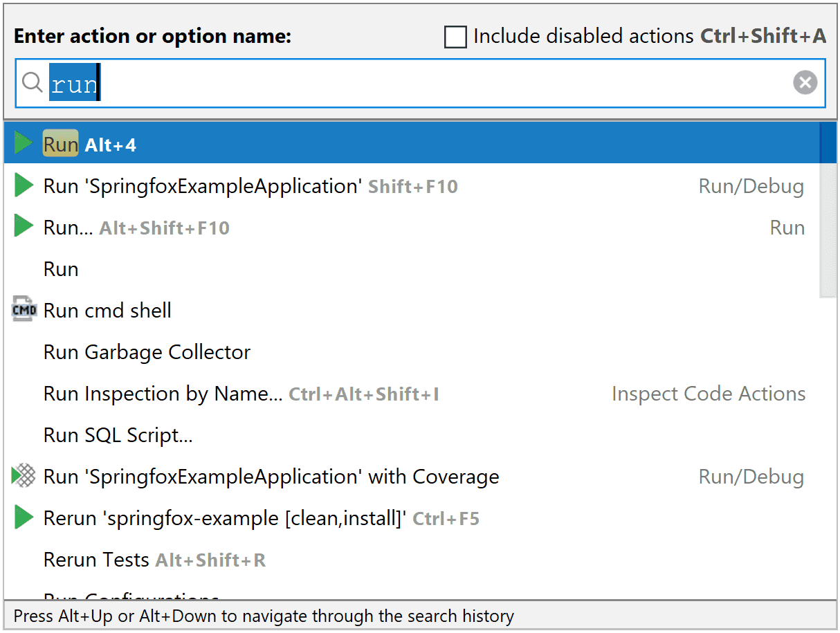This screenshot has width=840, height=633.
Task: Select Run Inspection by Name action
Action: click(163, 394)
